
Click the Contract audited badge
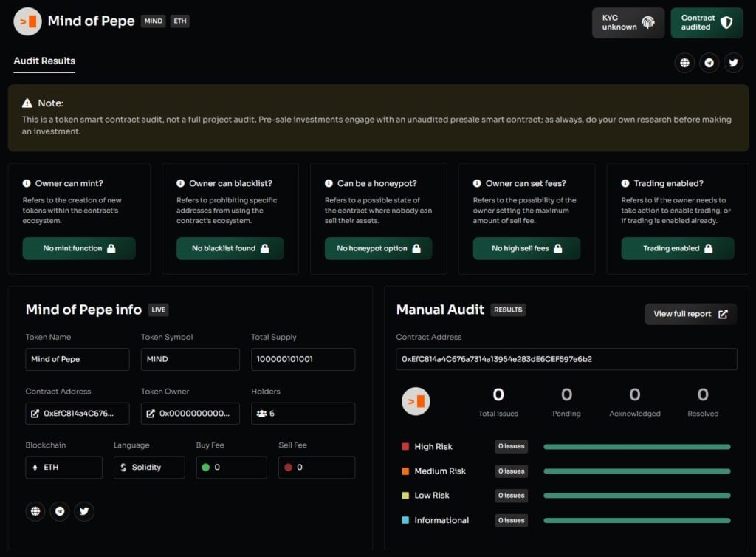[x=707, y=23]
